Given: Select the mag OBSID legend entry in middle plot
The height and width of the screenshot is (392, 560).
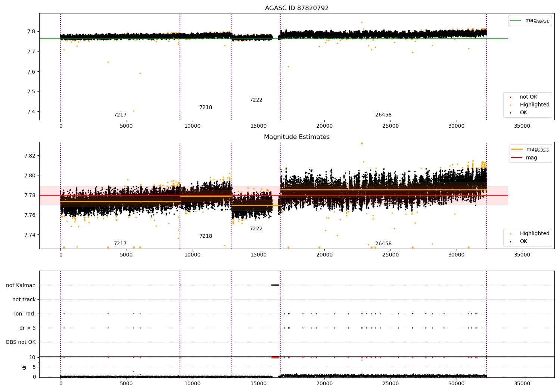Looking at the screenshot, I should (x=531, y=149).
